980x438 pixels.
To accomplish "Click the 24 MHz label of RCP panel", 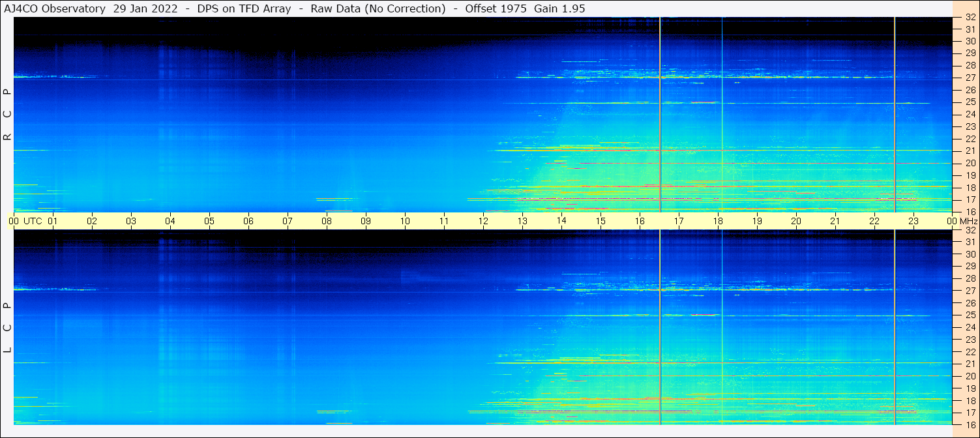I will (970, 115).
